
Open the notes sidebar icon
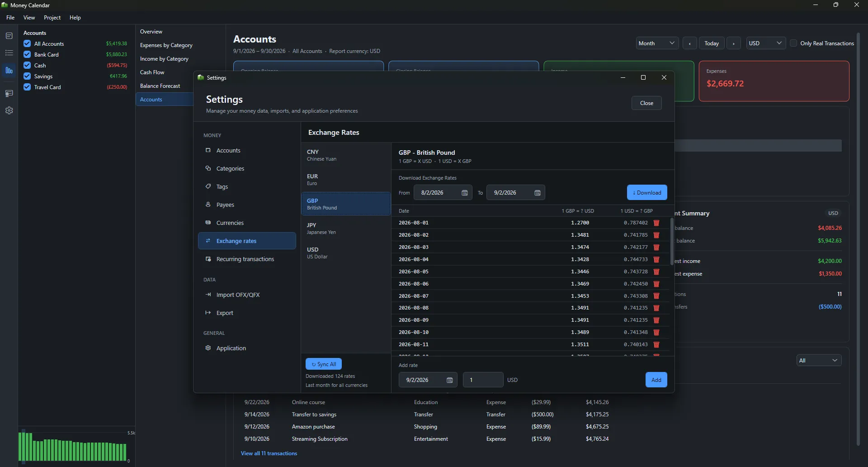pyautogui.click(x=9, y=93)
